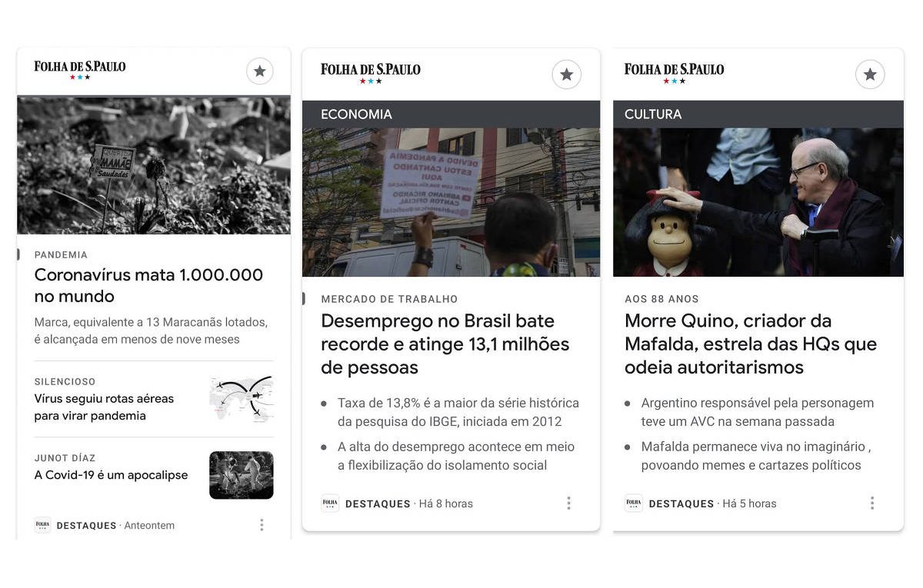The height and width of the screenshot is (588, 923).
Task: Click Folha de S.Paulo logo on Economia card
Action: 371,73
